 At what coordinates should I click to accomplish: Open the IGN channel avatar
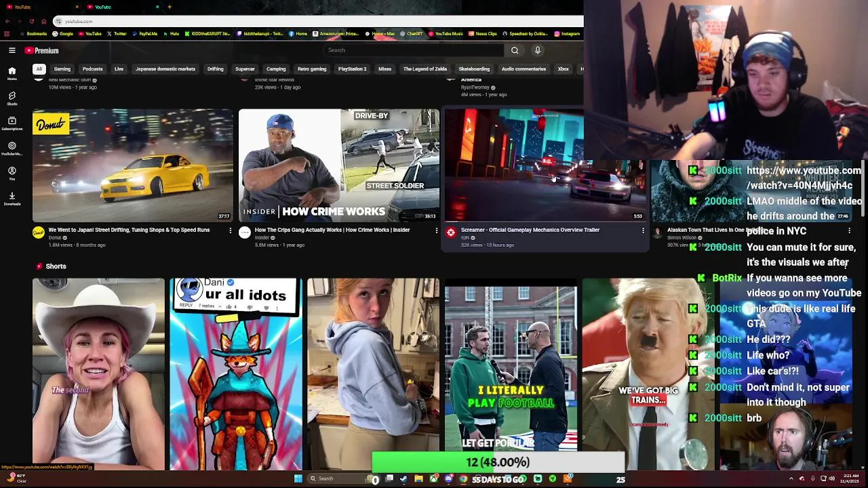(x=451, y=233)
